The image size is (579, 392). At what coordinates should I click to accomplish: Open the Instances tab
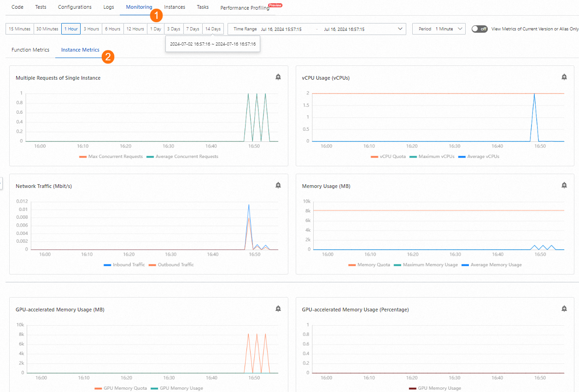[x=174, y=7]
